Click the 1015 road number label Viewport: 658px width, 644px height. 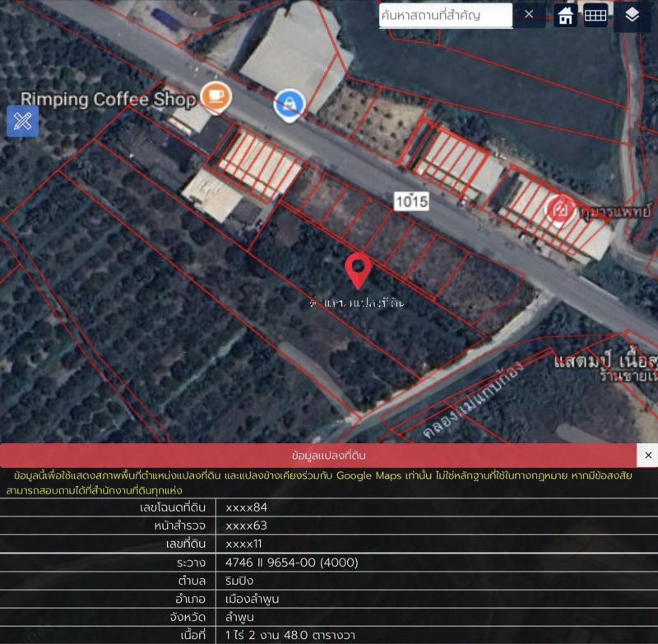[x=411, y=200]
